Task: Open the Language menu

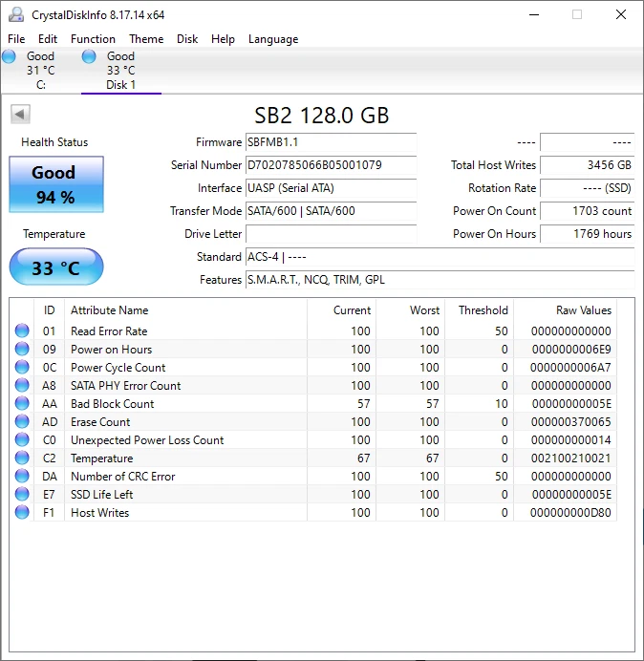Action: click(x=273, y=39)
